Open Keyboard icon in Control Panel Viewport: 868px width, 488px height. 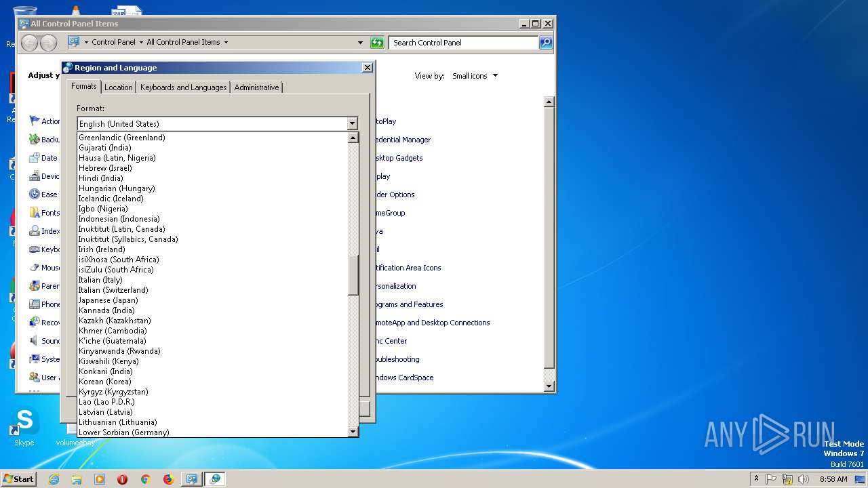coord(35,249)
